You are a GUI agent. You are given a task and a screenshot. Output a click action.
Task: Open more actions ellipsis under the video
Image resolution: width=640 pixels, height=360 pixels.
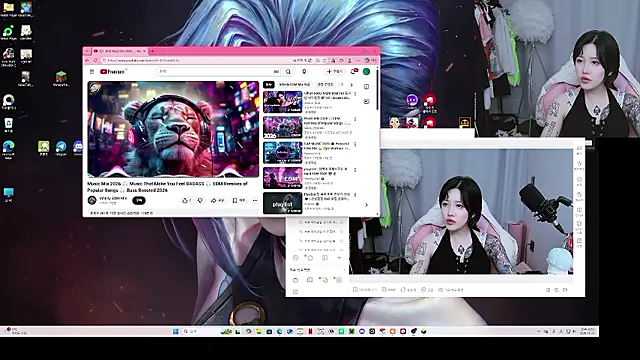[255, 200]
